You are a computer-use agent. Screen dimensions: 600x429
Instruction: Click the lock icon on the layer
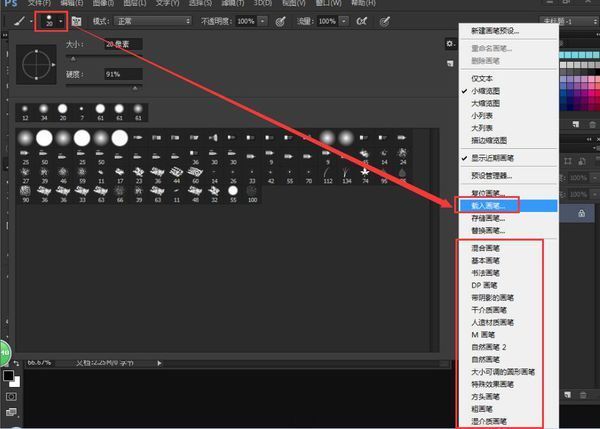pyautogui.click(x=581, y=214)
